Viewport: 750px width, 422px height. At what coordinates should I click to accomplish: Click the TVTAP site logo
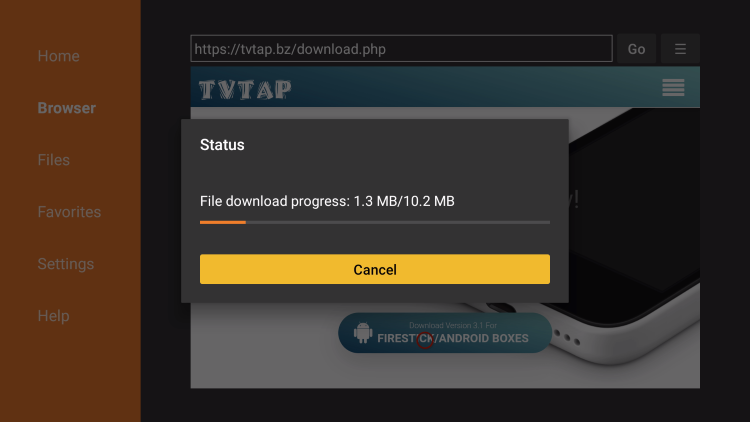[x=245, y=89]
